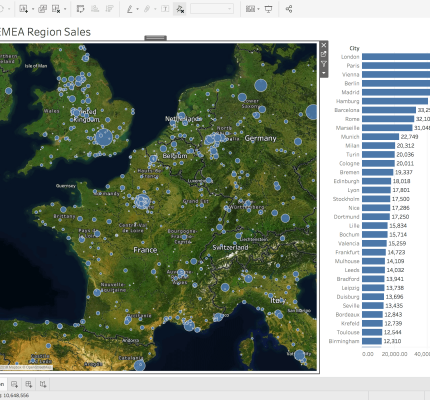Click the Frankfurt city label
This screenshot has width=430, height=400.
[347, 252]
